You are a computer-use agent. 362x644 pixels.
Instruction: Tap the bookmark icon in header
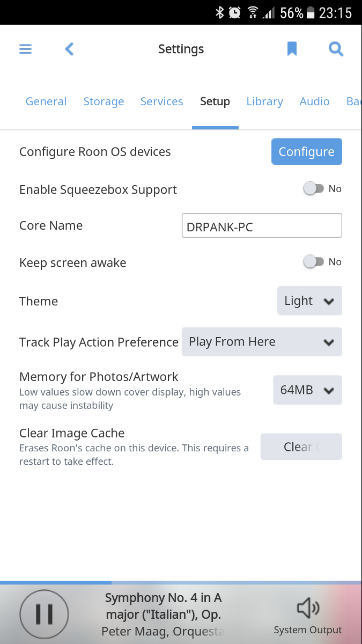pos(292,49)
